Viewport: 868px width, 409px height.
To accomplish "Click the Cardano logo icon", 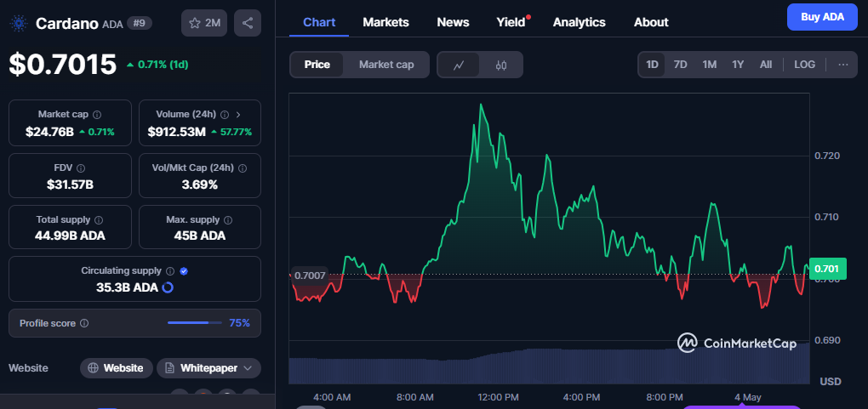I will (19, 23).
